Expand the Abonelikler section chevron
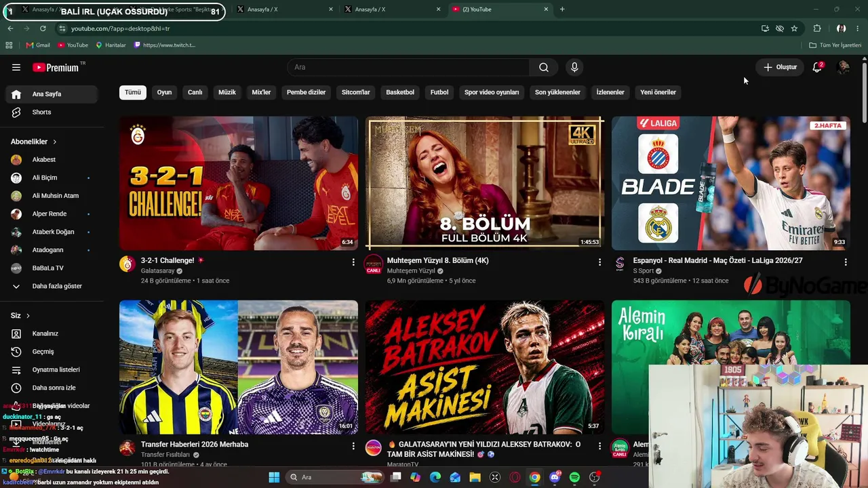Viewport: 868px width, 488px height. (54, 142)
